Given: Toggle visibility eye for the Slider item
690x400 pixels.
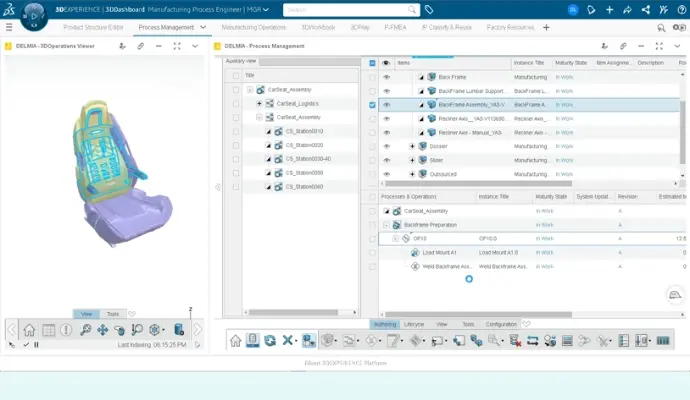Looking at the screenshot, I should pyautogui.click(x=386, y=160).
